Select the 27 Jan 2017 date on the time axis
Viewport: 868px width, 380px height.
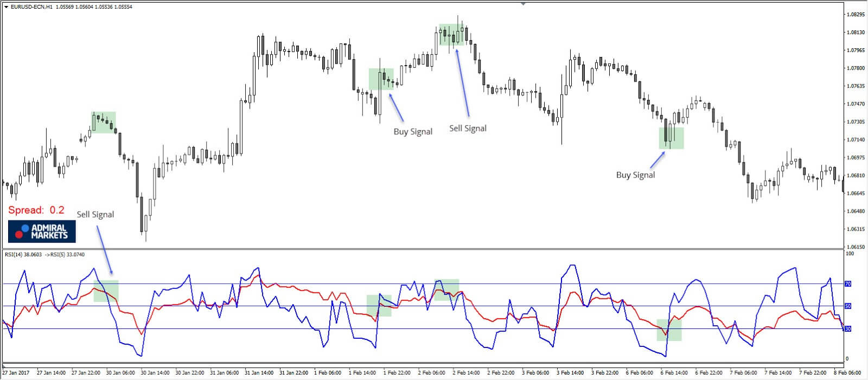point(15,373)
